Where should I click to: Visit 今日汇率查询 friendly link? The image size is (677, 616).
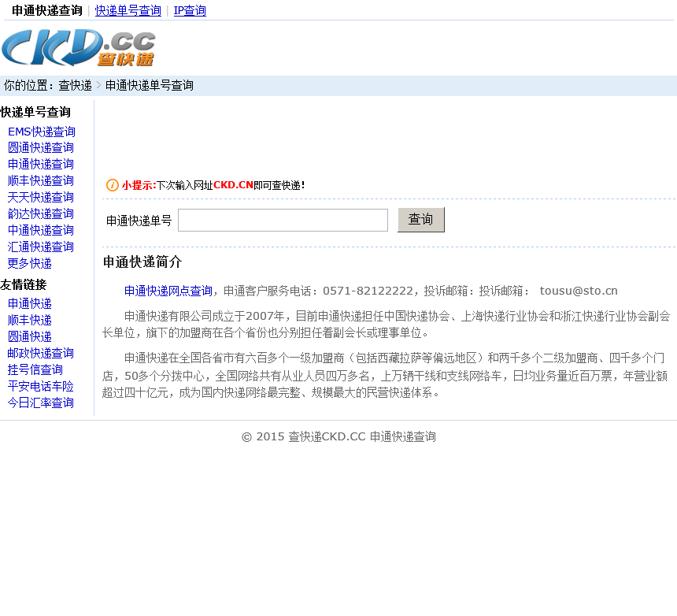point(41,403)
